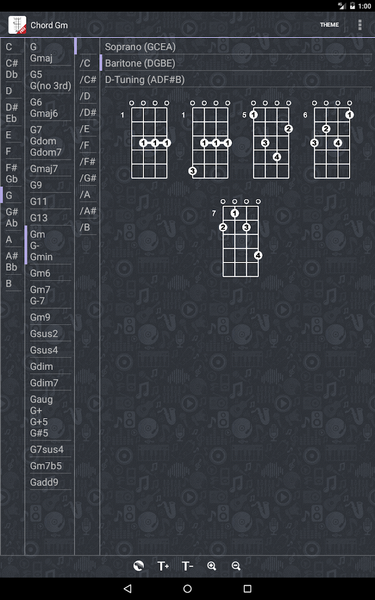Choose root note F# Gb
The height and width of the screenshot is (600, 375).
click(12, 173)
